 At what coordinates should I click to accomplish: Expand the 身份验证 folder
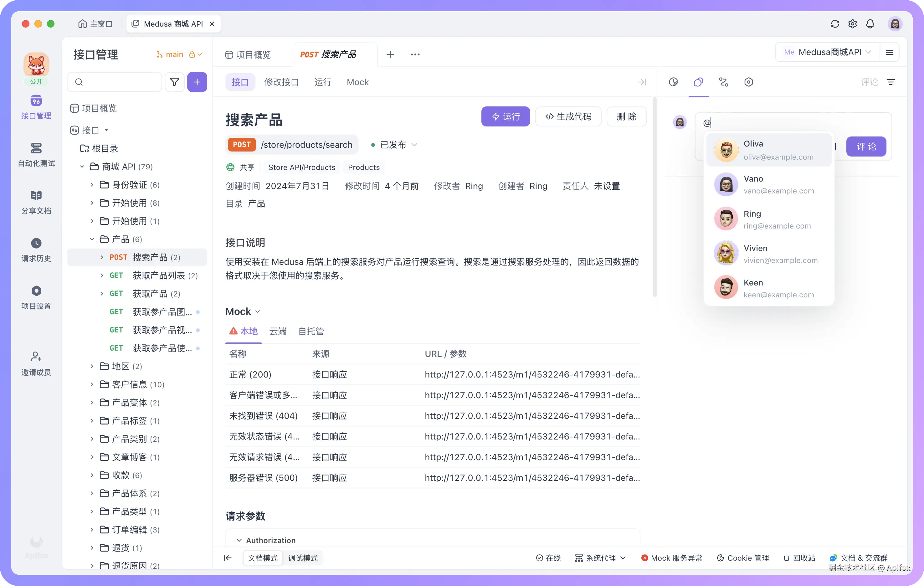(92, 185)
